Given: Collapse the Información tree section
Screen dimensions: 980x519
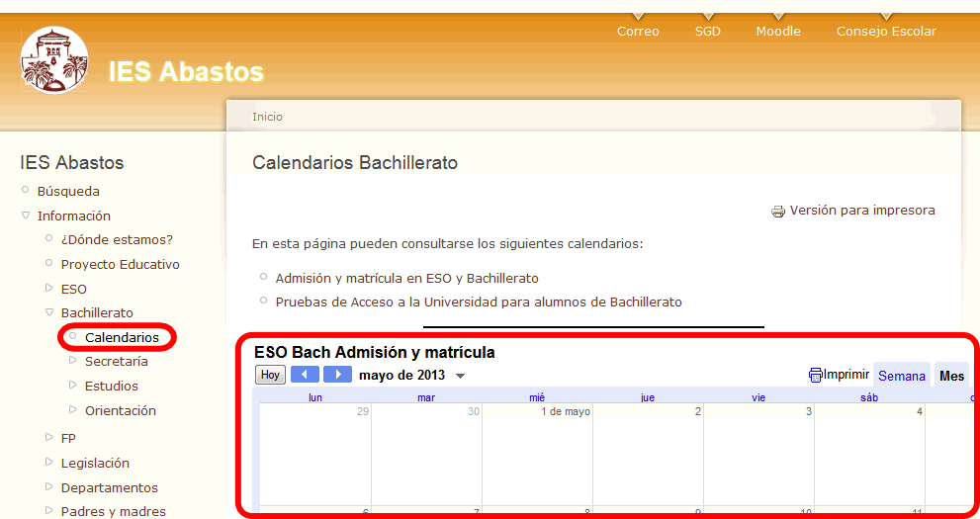Looking at the screenshot, I should [x=26, y=216].
